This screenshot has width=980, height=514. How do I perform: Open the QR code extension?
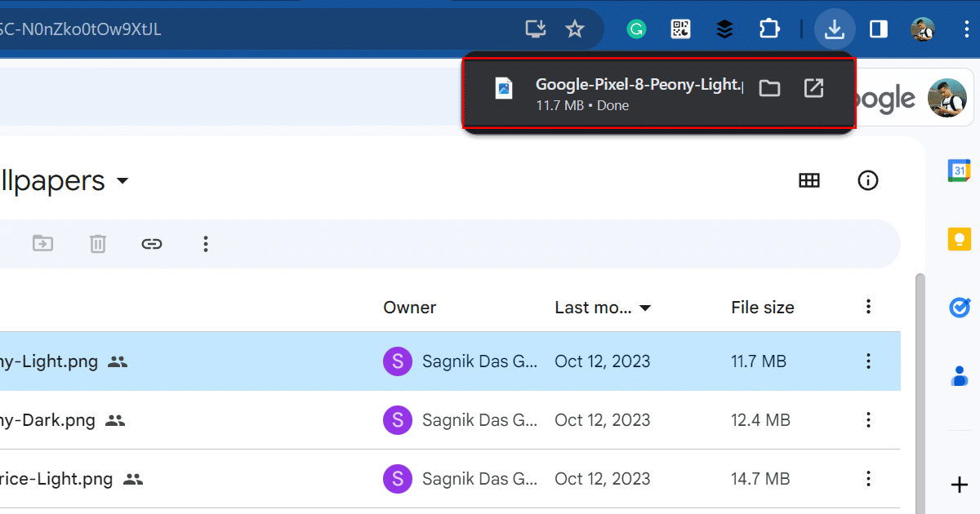[x=680, y=30]
